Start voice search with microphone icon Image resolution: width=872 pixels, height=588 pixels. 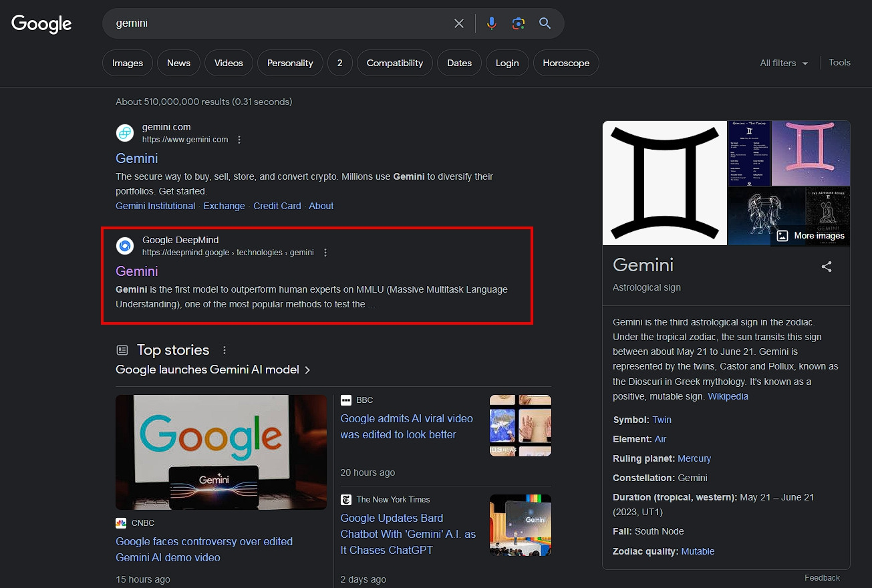pyautogui.click(x=492, y=23)
